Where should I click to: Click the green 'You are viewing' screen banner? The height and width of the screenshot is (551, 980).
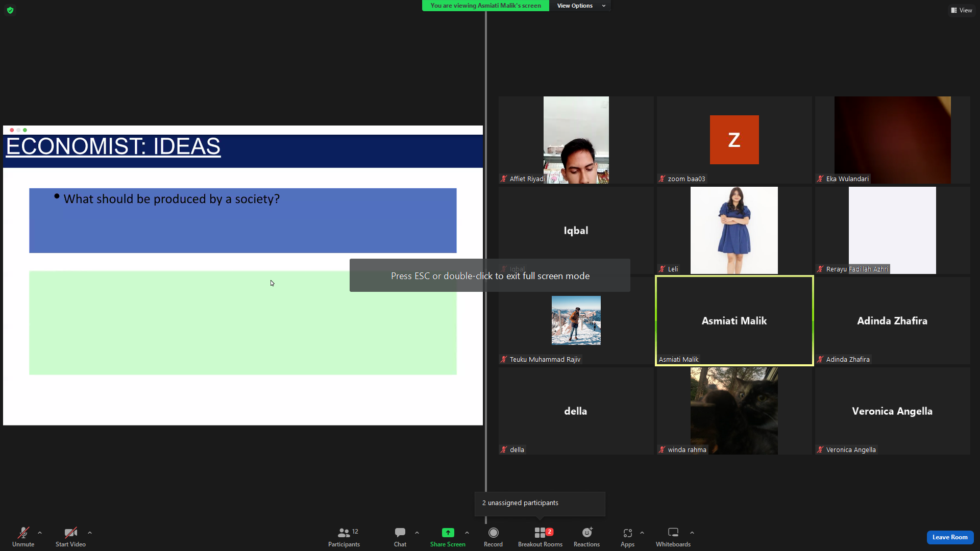[x=485, y=6]
